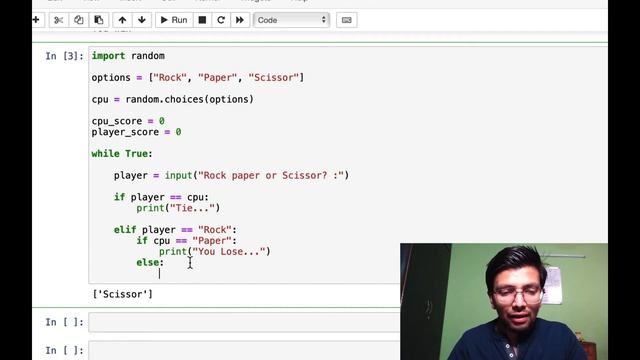Screen dimensions: 640x360
Task: Click the 'elif player == "Rock":' line
Action: (x=175, y=230)
